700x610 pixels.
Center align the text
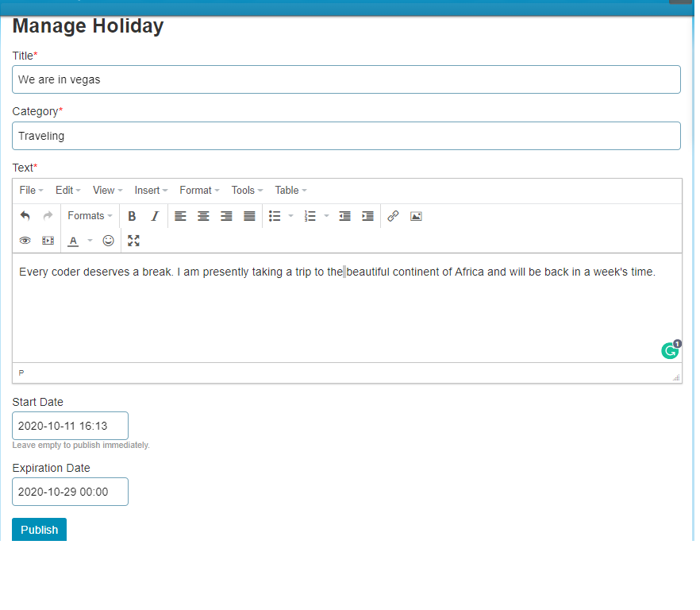point(203,216)
